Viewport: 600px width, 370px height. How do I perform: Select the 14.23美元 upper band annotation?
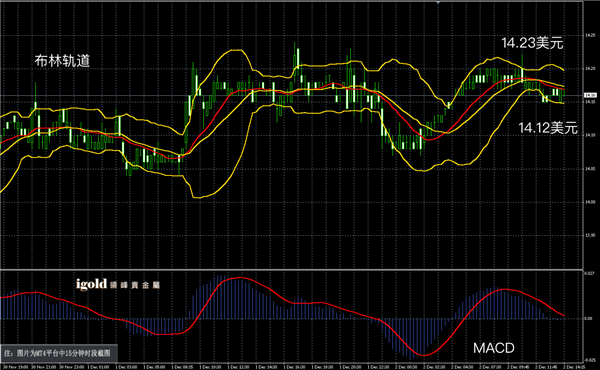click(532, 43)
